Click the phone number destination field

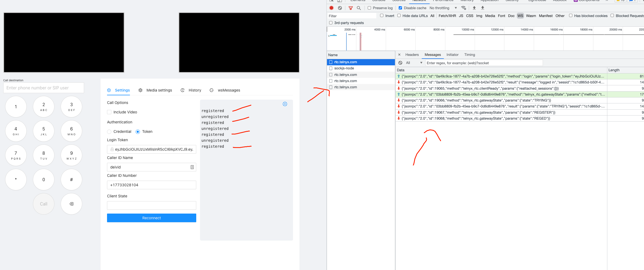pyautogui.click(x=43, y=87)
